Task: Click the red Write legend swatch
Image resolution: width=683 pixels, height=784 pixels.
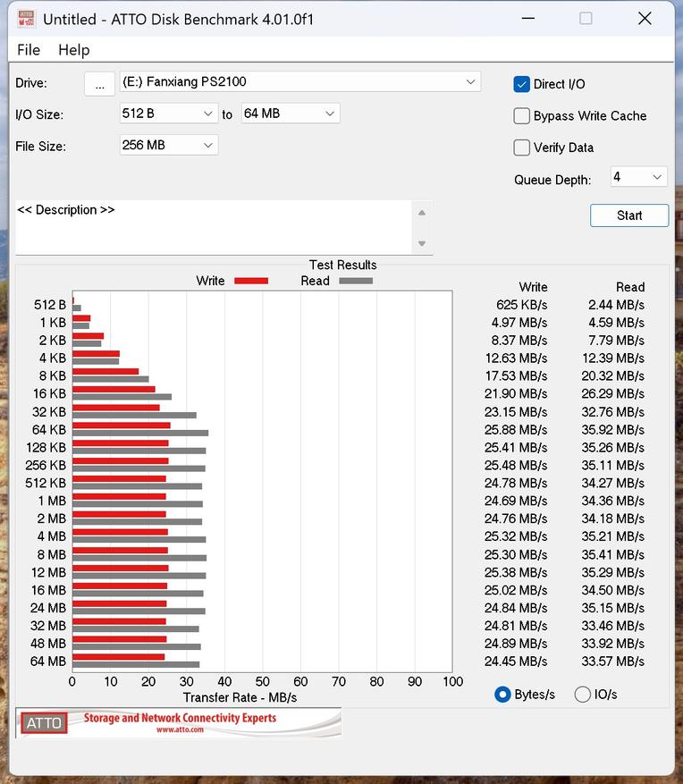Action: point(251,281)
